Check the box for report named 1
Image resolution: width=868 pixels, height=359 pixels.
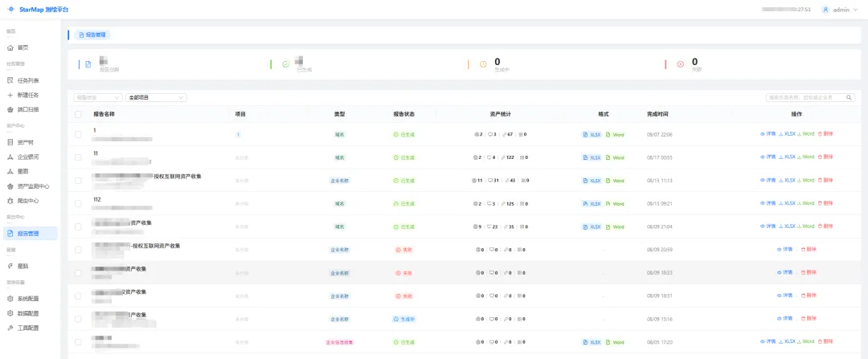78,134
